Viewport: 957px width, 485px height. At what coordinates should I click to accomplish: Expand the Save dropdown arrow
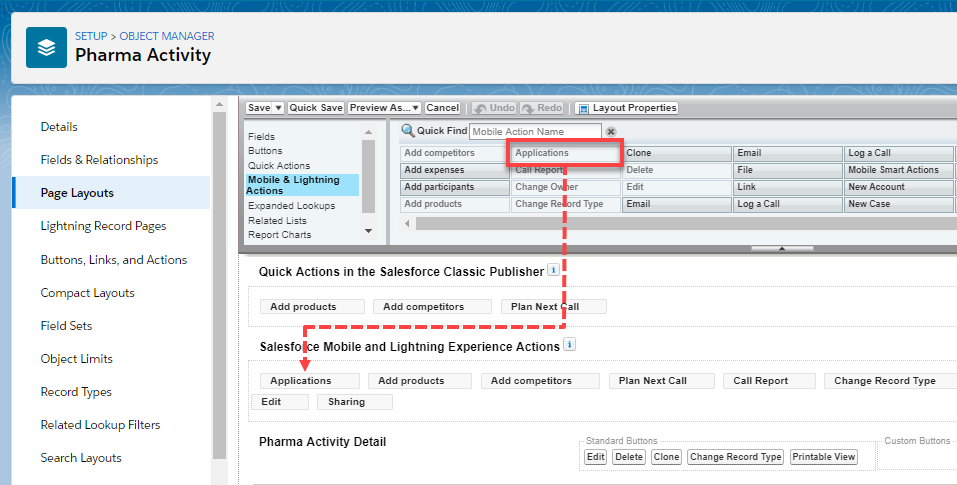(x=278, y=108)
